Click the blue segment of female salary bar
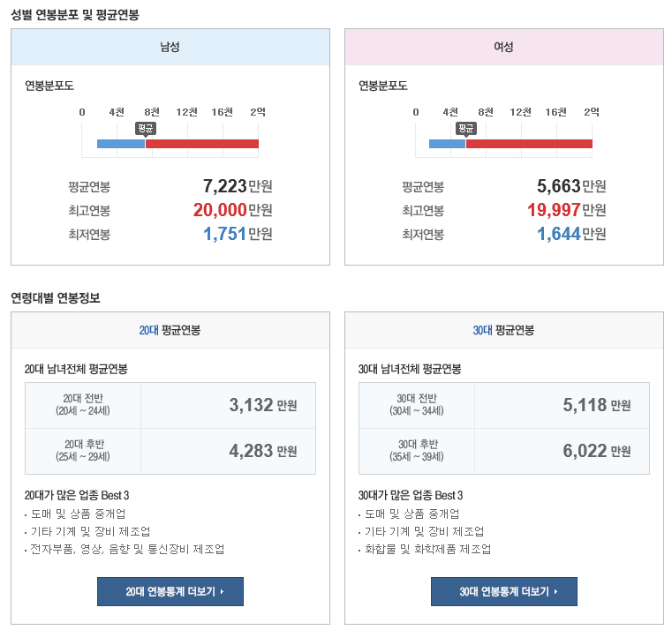The width and height of the screenshot is (672, 630). click(447, 143)
